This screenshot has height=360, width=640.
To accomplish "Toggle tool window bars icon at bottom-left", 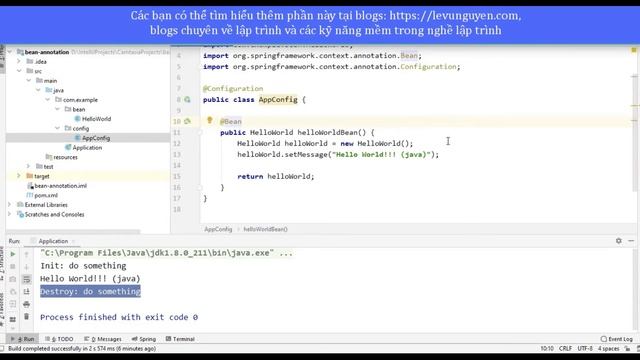I will click(2, 349).
